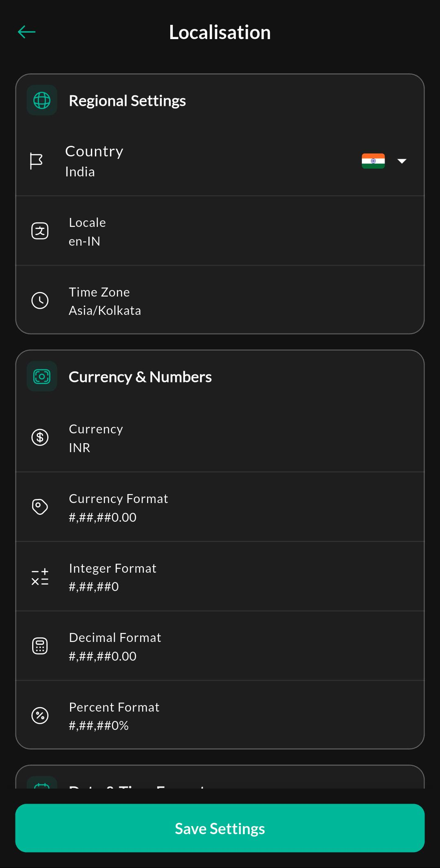Open the Time Zone Asia/Kolkata setting
The height and width of the screenshot is (868, 440).
220,301
